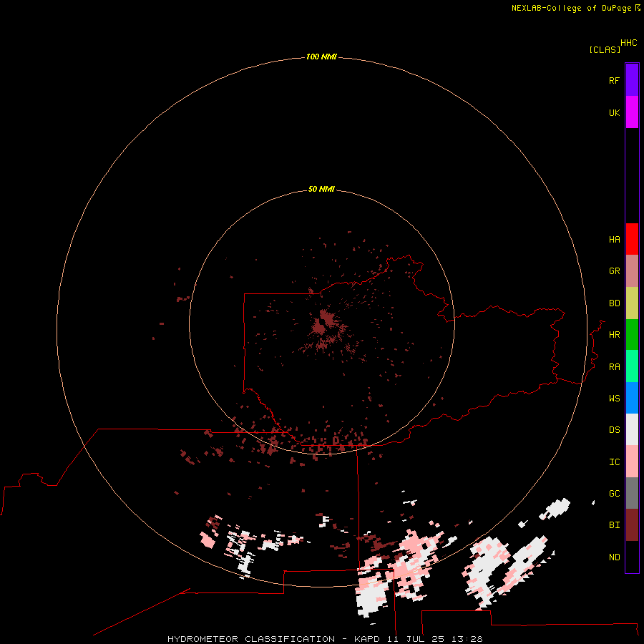Click the IC legend label
The image size is (644, 644).
[x=614, y=462]
